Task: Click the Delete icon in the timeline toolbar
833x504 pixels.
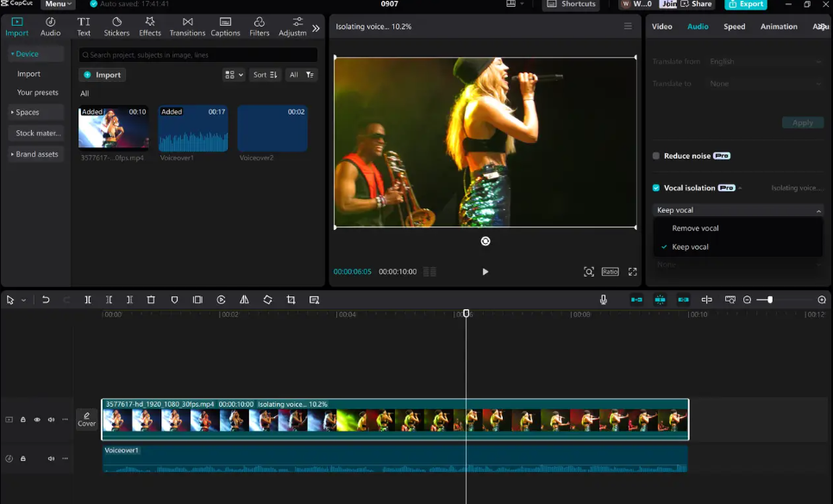Action: pyautogui.click(x=152, y=299)
